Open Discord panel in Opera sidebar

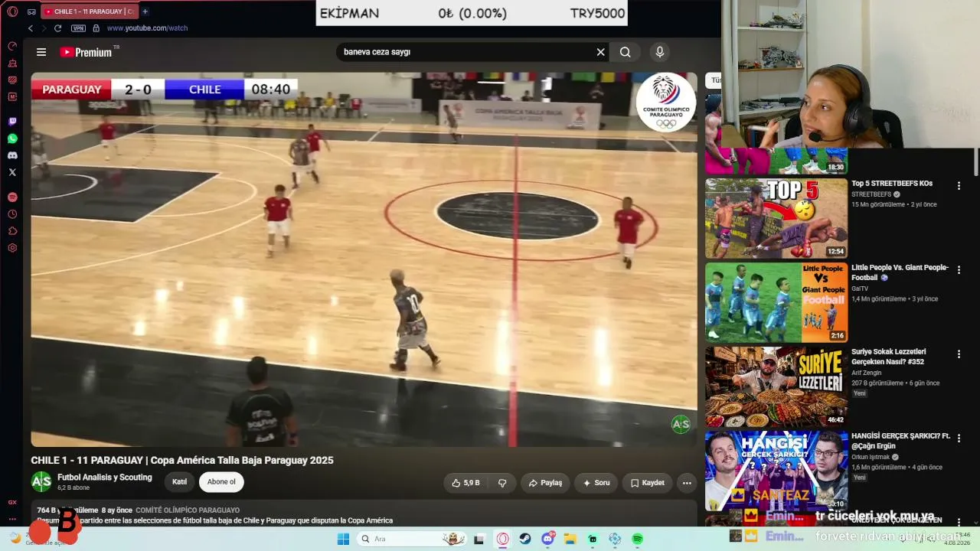[12, 155]
